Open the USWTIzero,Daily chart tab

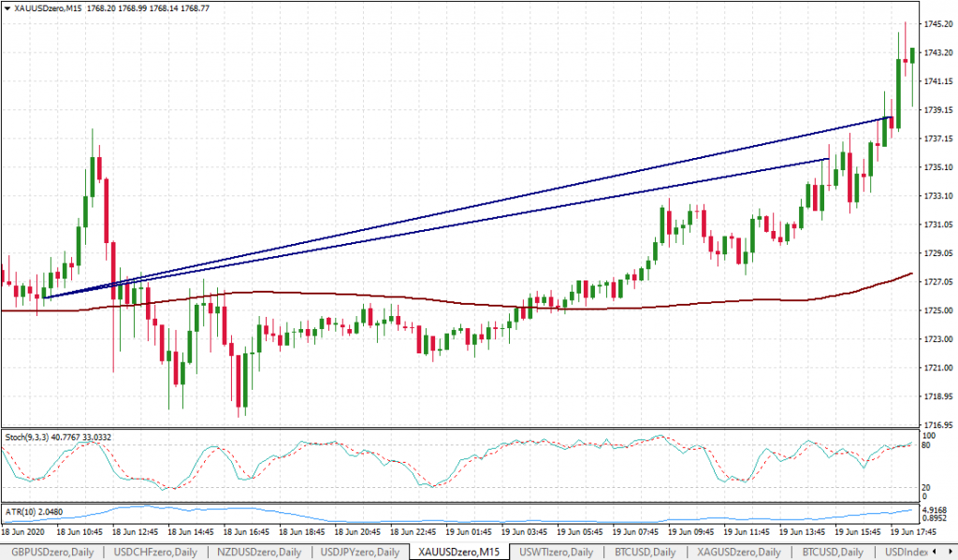tap(557, 552)
